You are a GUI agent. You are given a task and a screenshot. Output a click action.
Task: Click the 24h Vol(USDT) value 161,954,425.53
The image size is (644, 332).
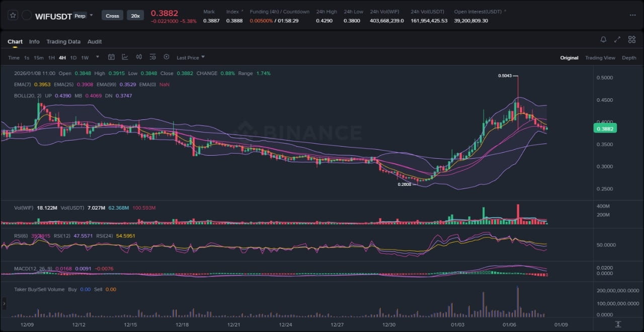tap(429, 21)
